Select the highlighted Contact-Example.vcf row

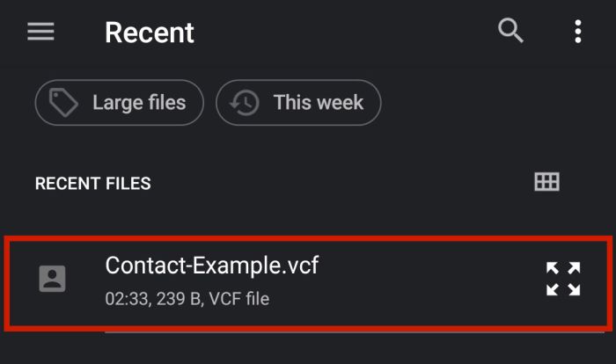[x=308, y=283]
